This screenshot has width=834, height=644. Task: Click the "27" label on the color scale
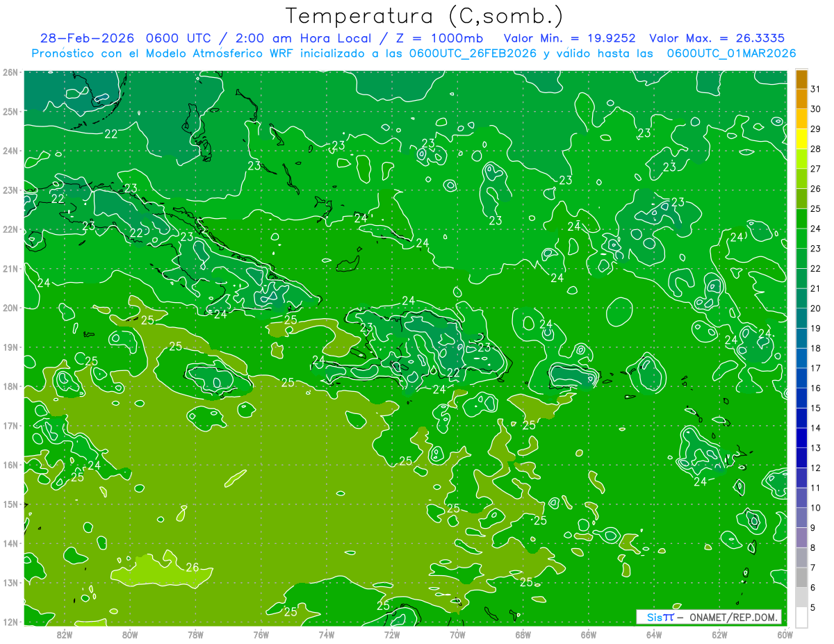tap(815, 169)
